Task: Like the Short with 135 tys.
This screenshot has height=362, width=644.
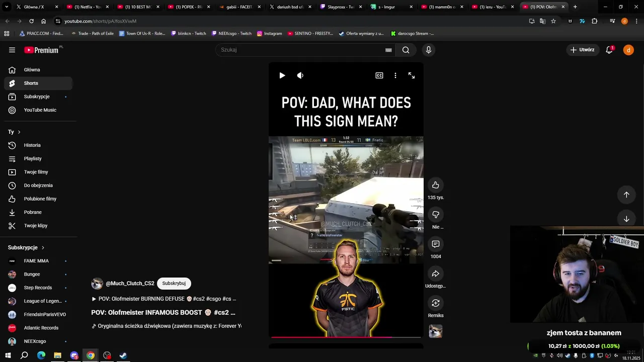Action: tap(436, 185)
